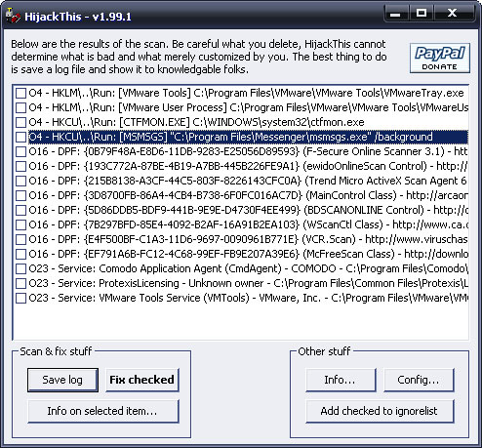Select the VMware Tools Service (VMTools) row
Viewport: 482px width, 448px height.
(x=249, y=298)
